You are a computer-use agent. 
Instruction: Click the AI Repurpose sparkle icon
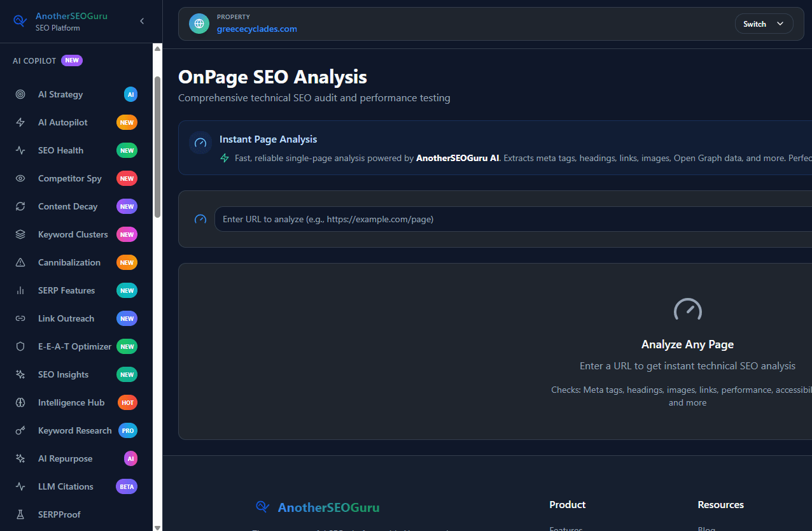point(20,458)
